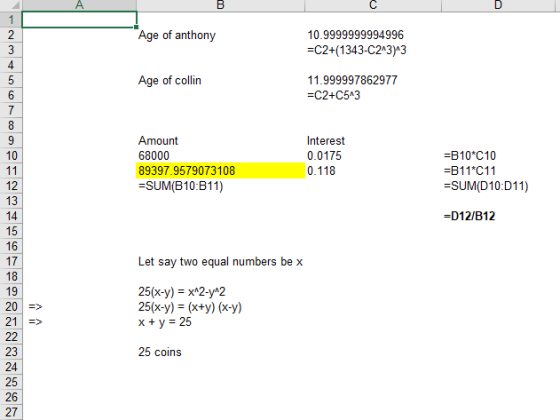Click cell 'x + y = 25'
Viewport: 560px width, 420px height.
165,322
